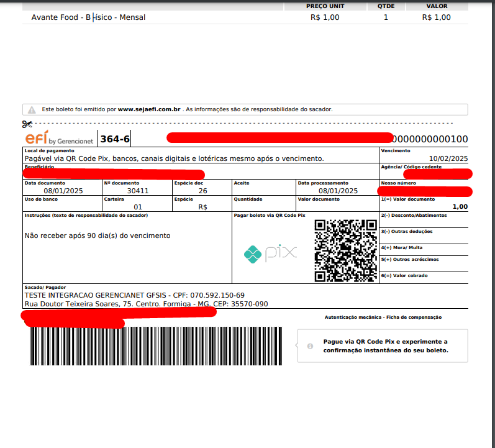Click the bank code 364-6
This screenshot has width=495, height=448.
(115, 139)
